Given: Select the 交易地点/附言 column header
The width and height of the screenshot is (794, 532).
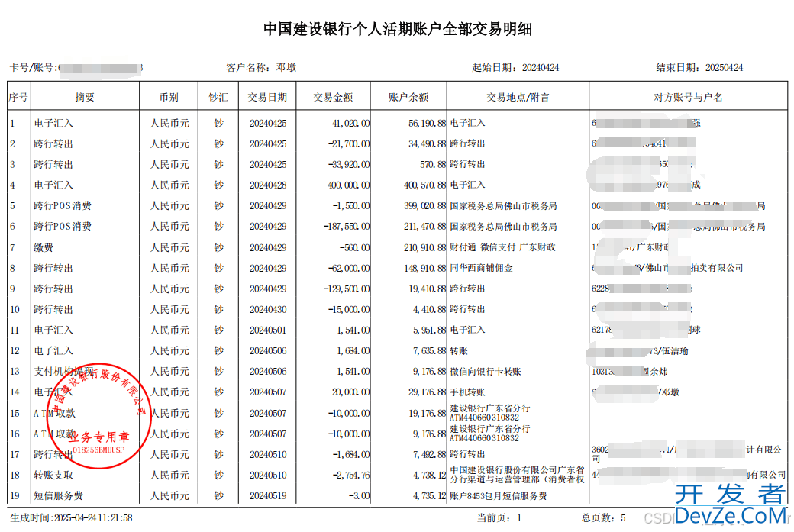Looking at the screenshot, I should click(518, 97).
